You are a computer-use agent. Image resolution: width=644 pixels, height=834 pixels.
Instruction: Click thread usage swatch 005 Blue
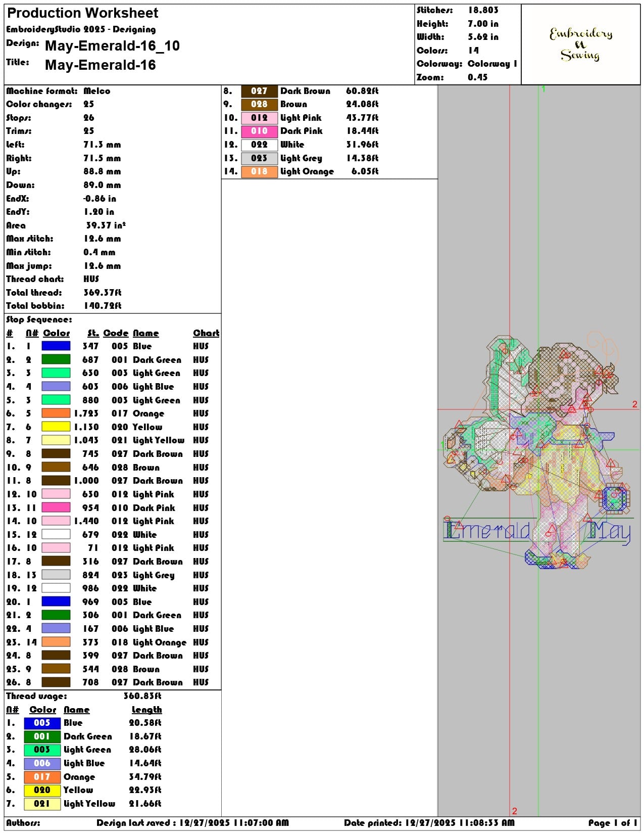(x=42, y=723)
